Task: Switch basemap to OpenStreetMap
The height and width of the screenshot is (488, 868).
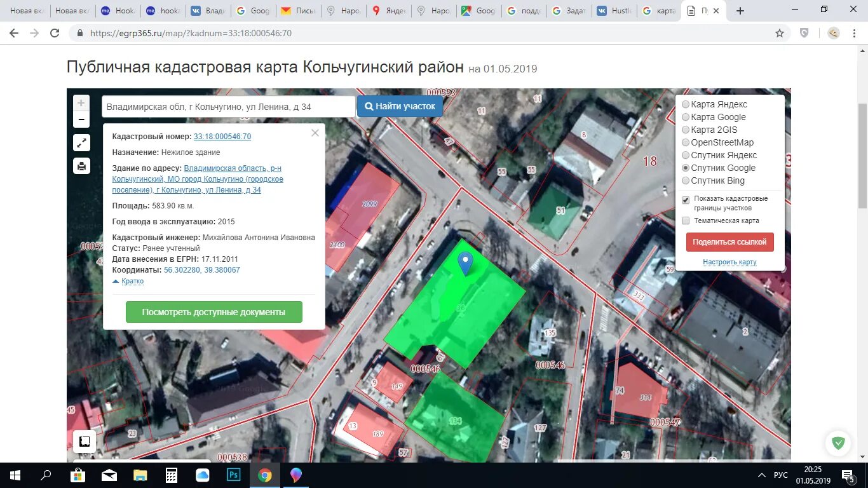Action: pyautogui.click(x=685, y=142)
